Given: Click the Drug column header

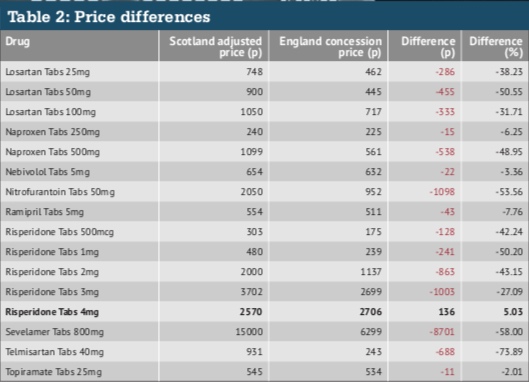Looking at the screenshot, I should [x=18, y=42].
